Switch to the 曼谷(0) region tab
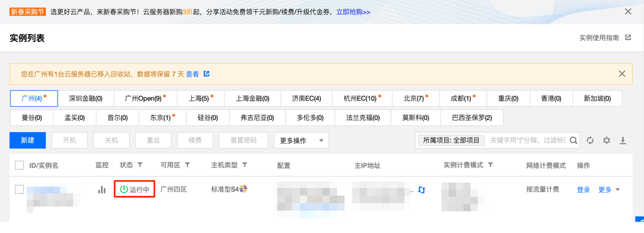644x233 pixels. [31, 117]
